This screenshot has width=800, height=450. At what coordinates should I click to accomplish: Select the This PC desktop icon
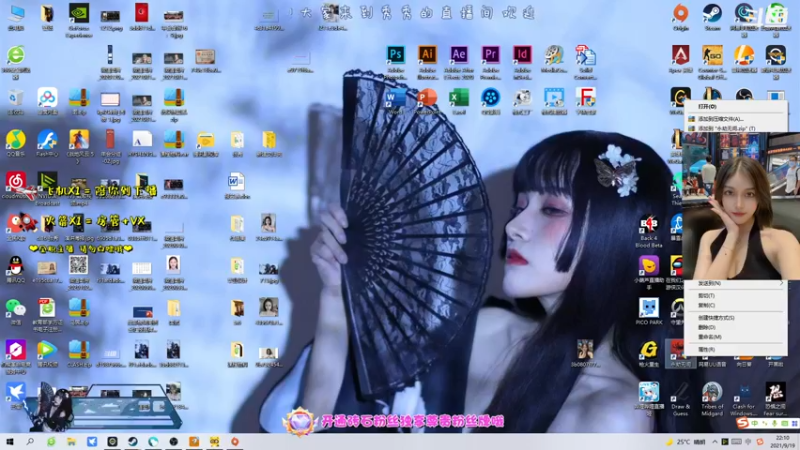16,13
